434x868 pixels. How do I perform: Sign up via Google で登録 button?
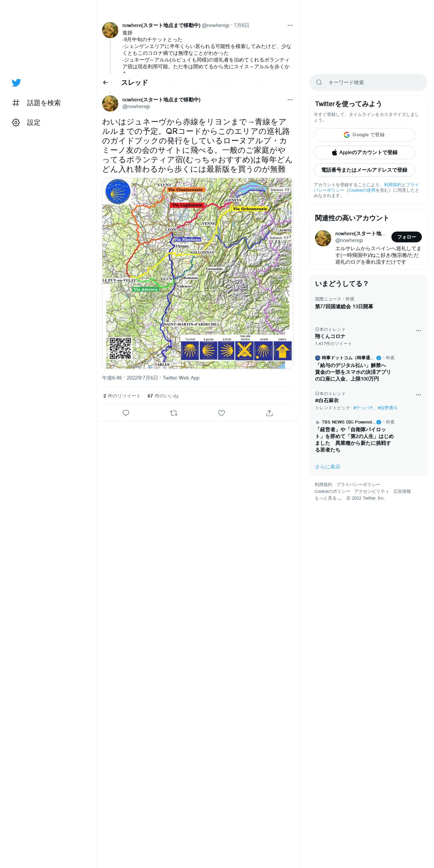364,135
